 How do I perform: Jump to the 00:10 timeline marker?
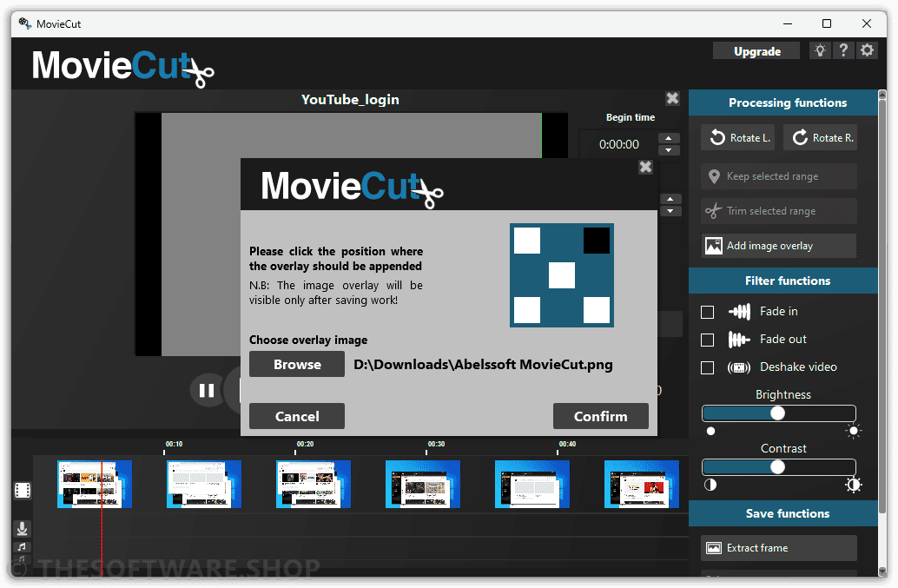pos(174,445)
